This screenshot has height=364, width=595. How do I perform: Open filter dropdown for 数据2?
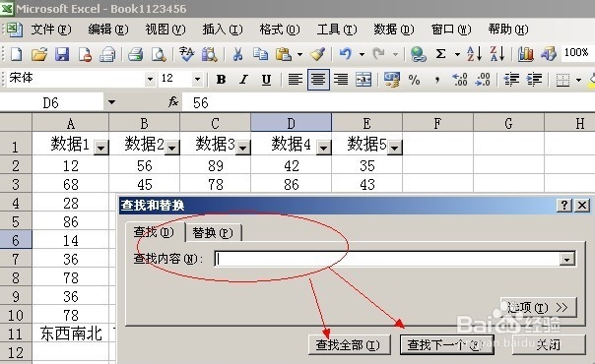coord(171,148)
